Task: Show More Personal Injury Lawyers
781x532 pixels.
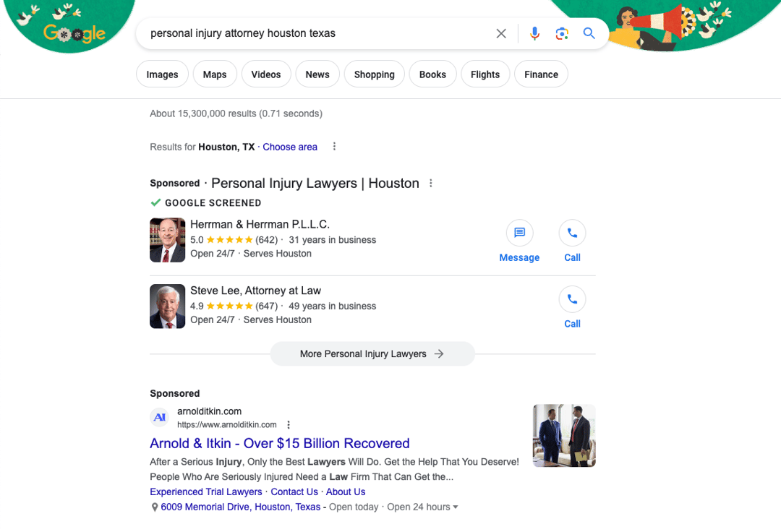Action: [x=372, y=354]
